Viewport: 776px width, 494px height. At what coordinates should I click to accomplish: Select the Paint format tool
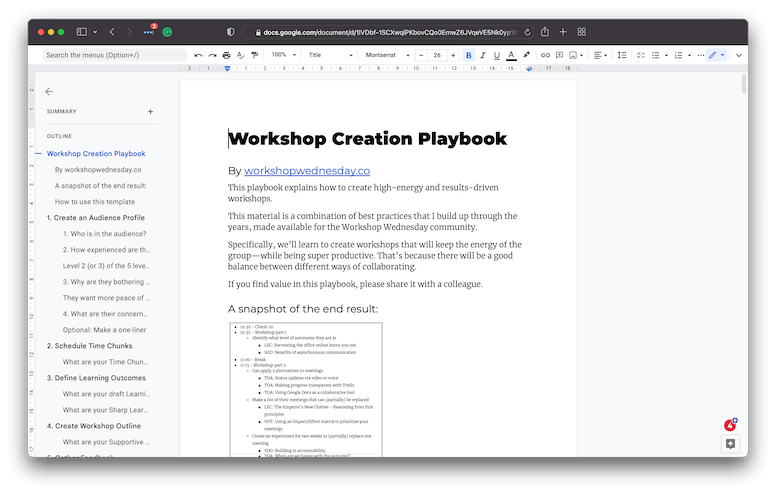tap(256, 55)
